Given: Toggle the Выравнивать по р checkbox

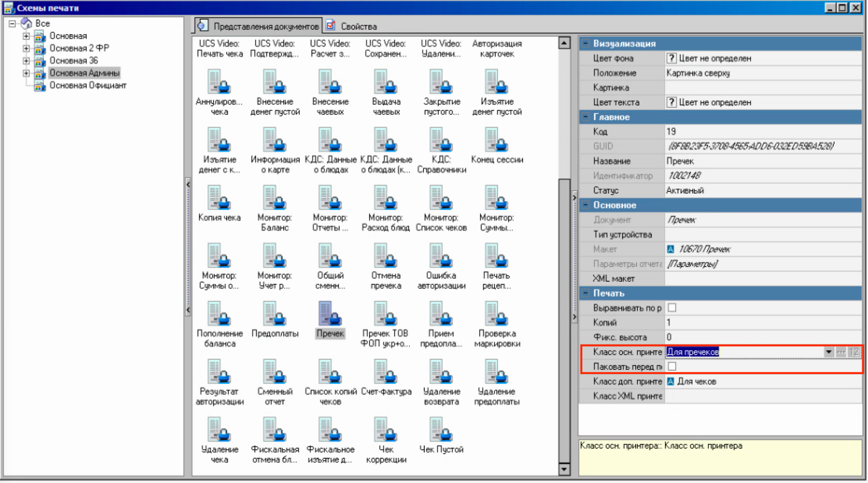Looking at the screenshot, I should coord(672,308).
